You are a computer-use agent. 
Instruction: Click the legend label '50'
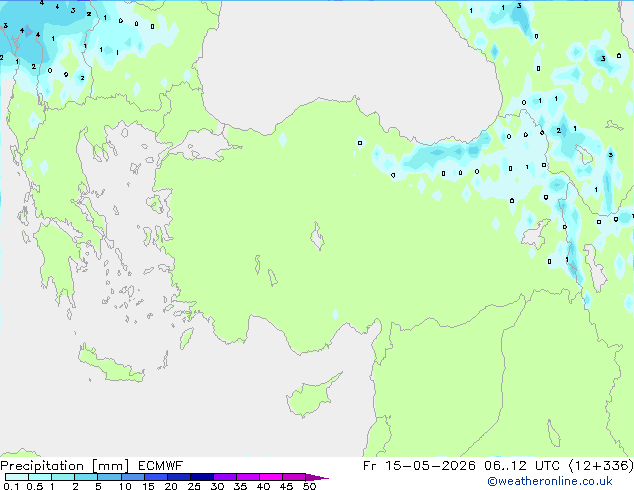309,486
